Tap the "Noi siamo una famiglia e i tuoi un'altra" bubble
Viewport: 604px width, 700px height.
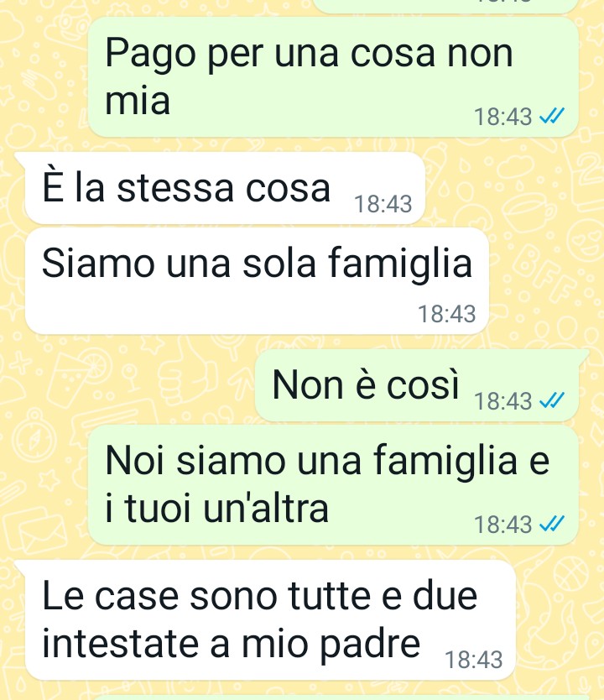click(333, 484)
